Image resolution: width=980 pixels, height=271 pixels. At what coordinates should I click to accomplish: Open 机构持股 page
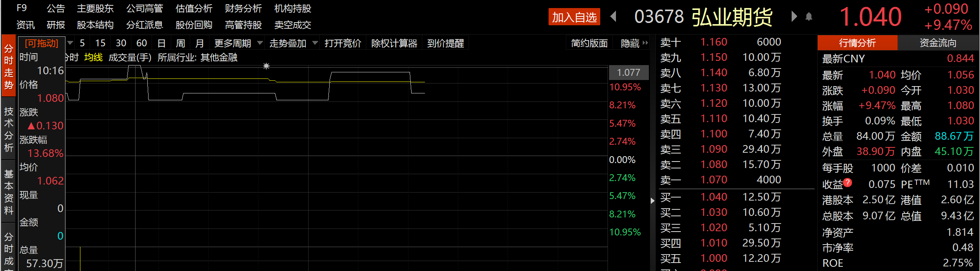point(293,8)
